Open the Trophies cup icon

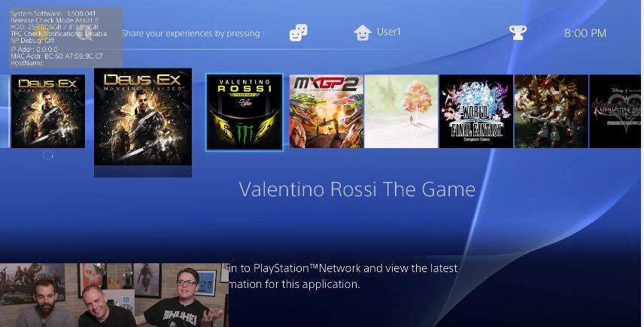518,33
